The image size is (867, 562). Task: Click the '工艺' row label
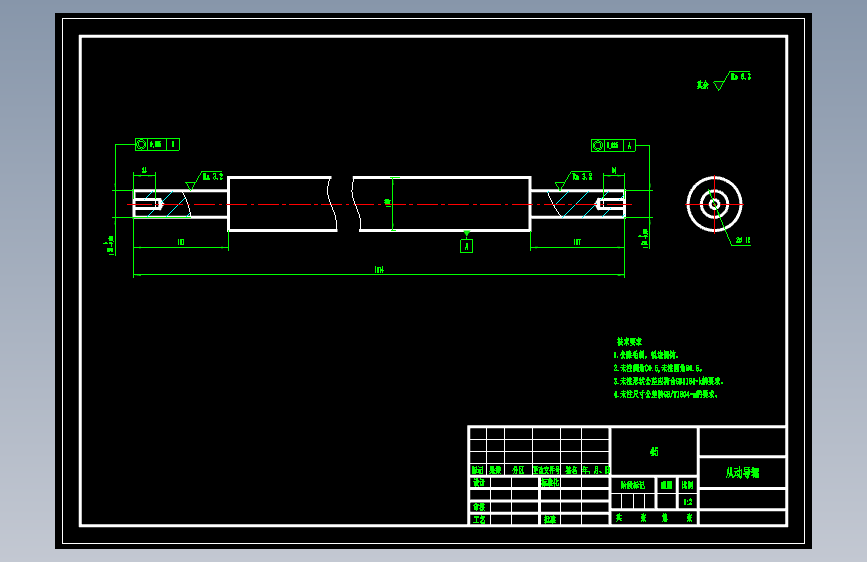pos(479,520)
